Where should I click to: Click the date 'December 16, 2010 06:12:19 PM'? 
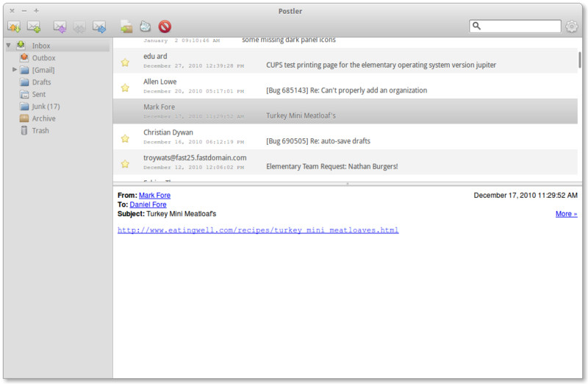[x=193, y=142]
